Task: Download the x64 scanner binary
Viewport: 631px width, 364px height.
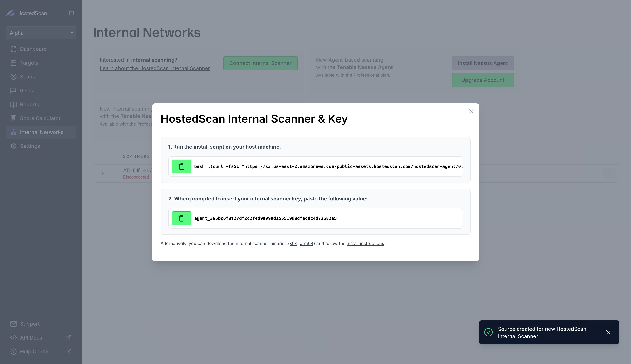Action: pos(293,244)
